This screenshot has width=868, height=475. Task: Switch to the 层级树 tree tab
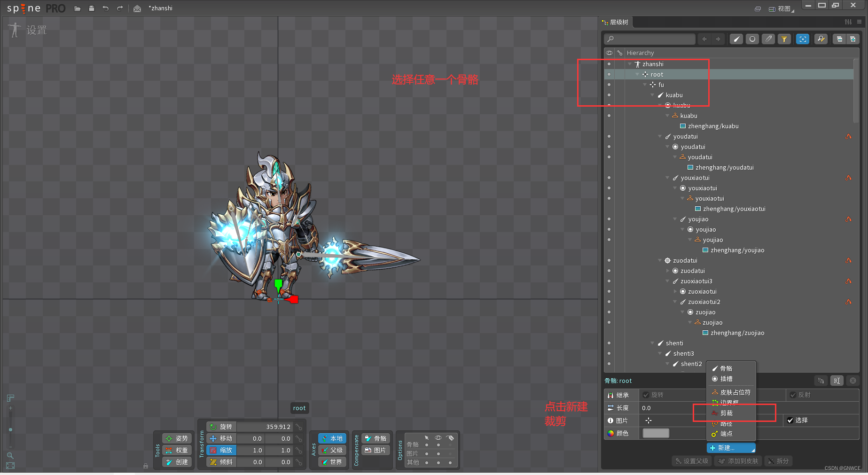[x=616, y=22]
